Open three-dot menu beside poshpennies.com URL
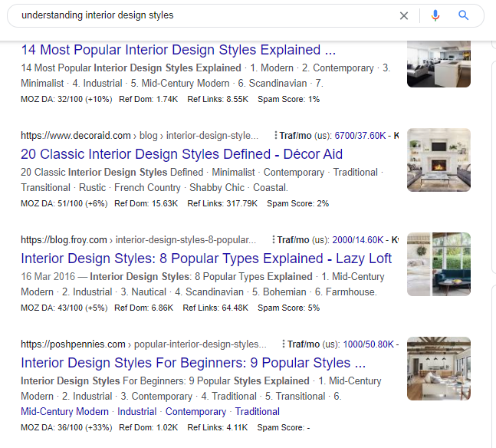This screenshot has height=448, width=496. [x=284, y=344]
